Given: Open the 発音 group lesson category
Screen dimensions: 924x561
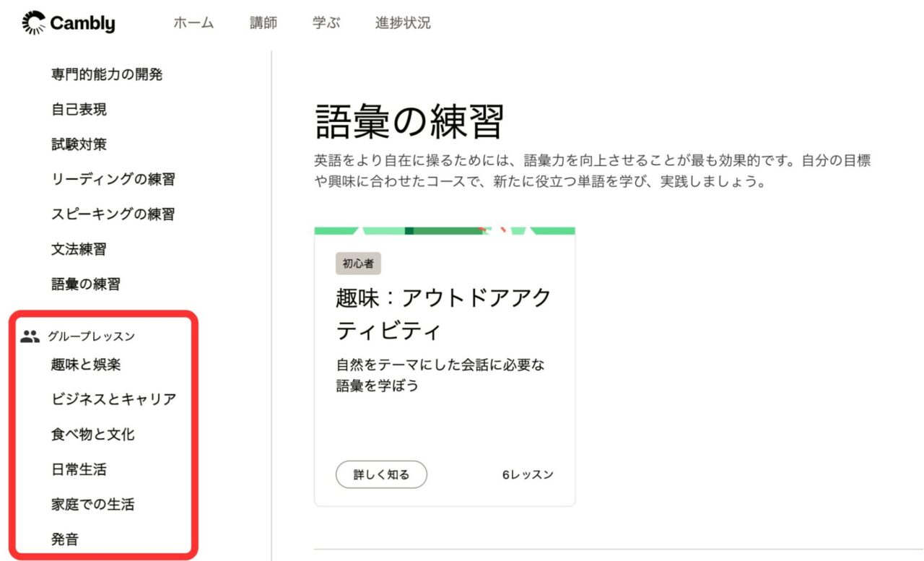Looking at the screenshot, I should [64, 539].
